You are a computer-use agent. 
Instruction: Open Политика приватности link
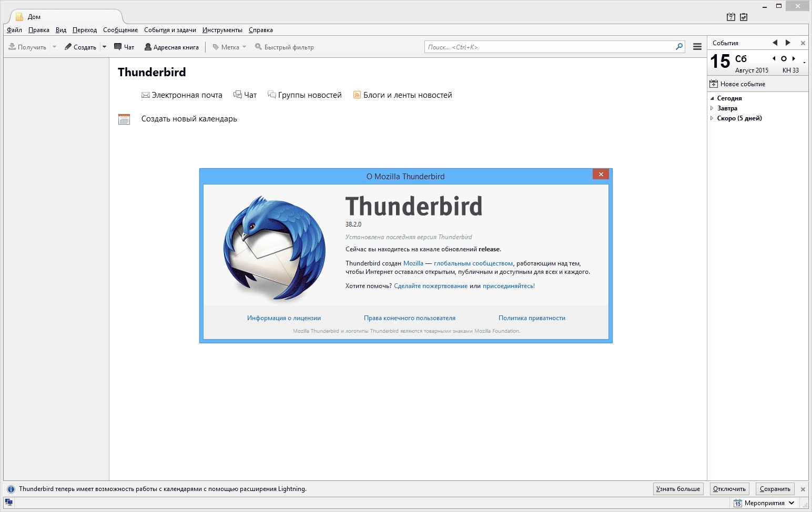click(532, 318)
